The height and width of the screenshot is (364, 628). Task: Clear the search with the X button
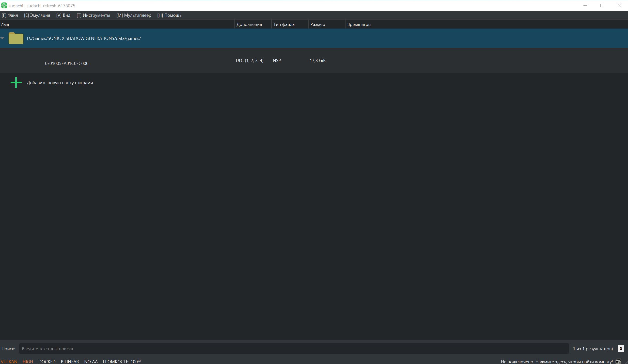tap(621, 348)
